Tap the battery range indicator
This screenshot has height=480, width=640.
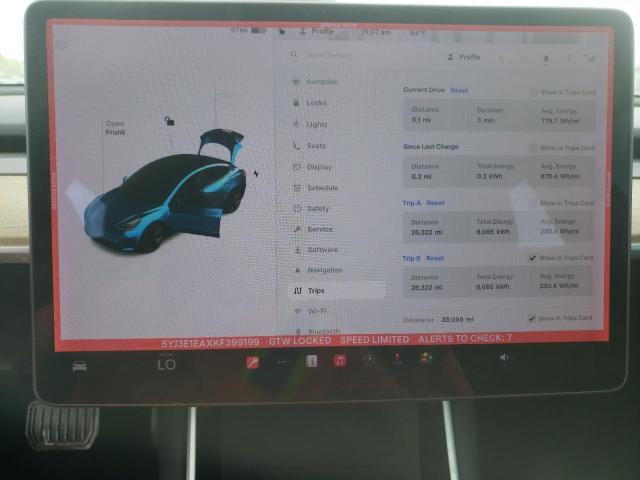click(x=248, y=30)
